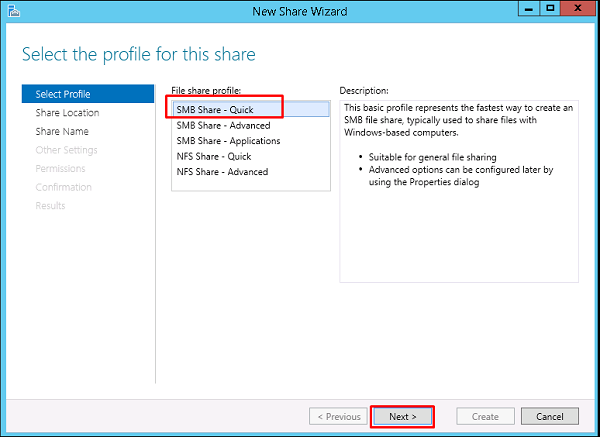This screenshot has width=600, height=437.
Task: Open the Share Location step
Action: pos(67,113)
